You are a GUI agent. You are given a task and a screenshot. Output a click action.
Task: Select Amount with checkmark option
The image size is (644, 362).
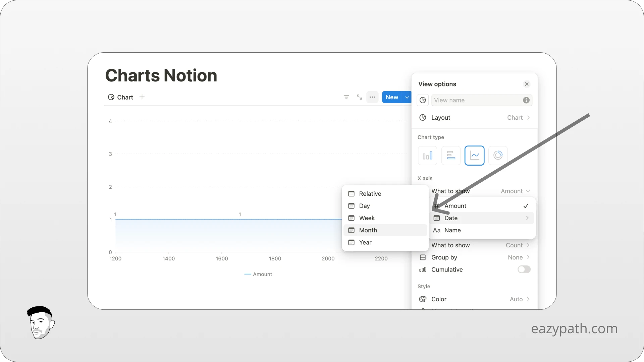point(480,205)
